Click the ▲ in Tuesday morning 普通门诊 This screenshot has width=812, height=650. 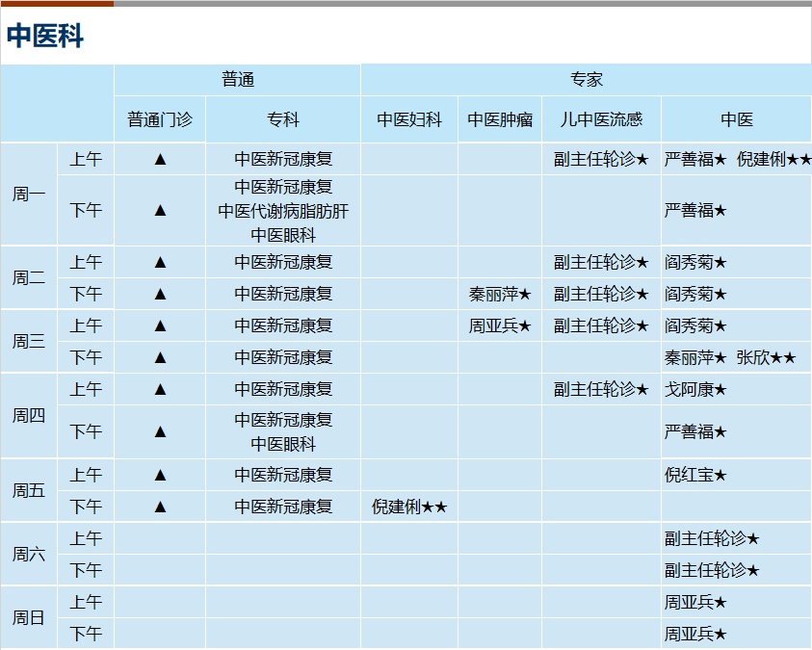point(160,262)
